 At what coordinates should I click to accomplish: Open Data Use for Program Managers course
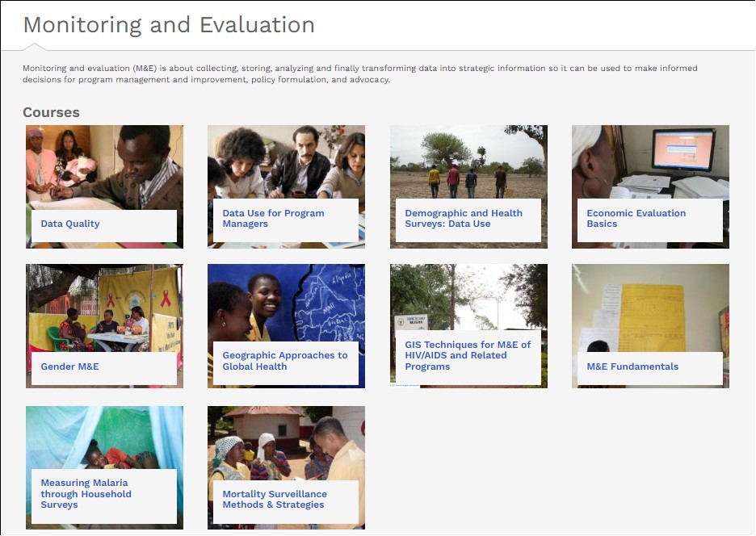(273, 218)
